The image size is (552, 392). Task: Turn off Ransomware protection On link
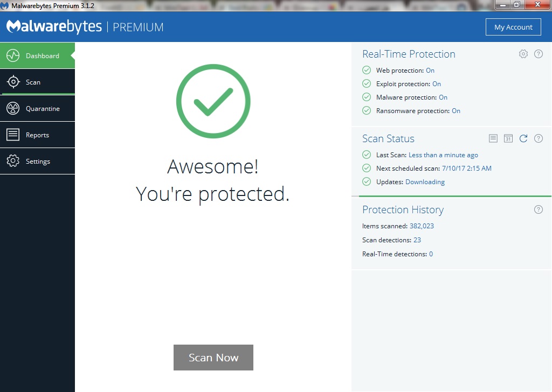[456, 111]
